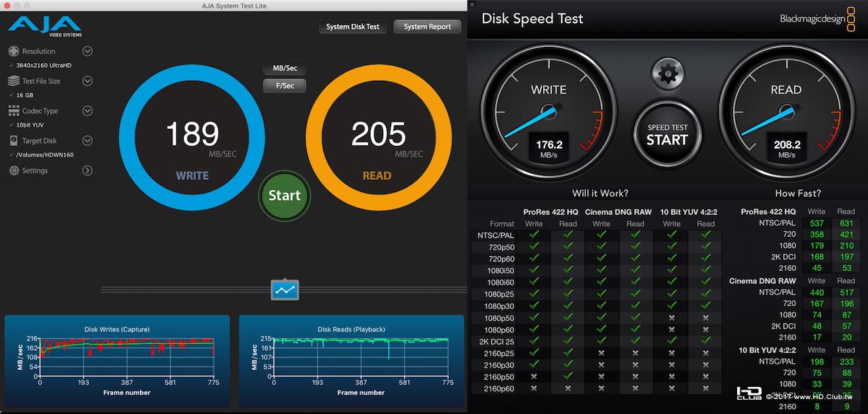Viewport: 868px width, 414px height.
Task: Click ProRes NTSC/PAL write check mark
Action: tap(534, 235)
